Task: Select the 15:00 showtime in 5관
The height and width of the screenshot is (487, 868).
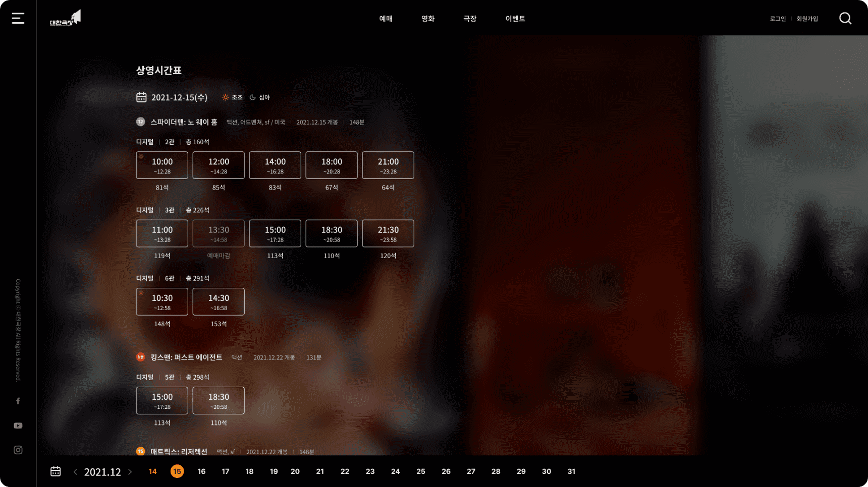Action: (162, 400)
